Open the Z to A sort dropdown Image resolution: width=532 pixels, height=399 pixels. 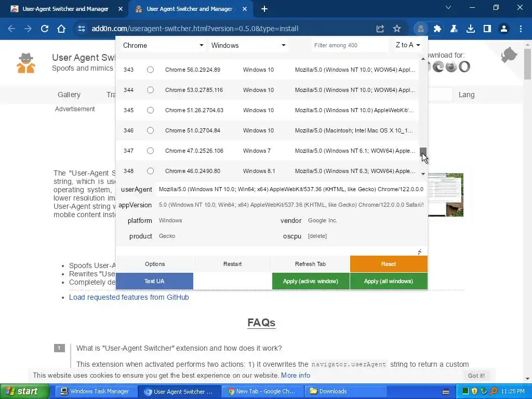click(407, 45)
